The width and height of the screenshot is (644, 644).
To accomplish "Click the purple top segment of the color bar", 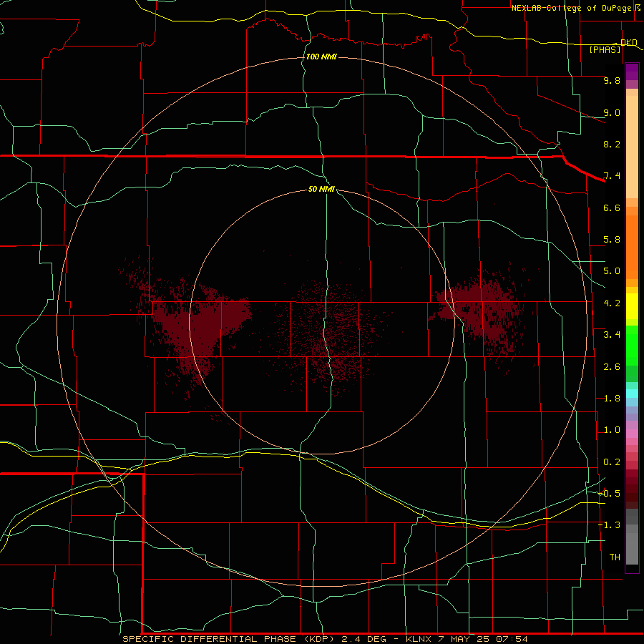I will pos(632,72).
